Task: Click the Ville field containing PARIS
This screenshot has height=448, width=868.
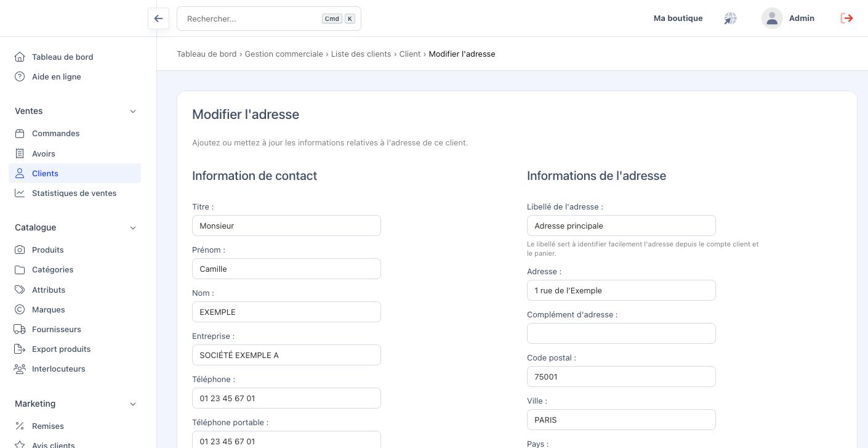Action: 621,420
